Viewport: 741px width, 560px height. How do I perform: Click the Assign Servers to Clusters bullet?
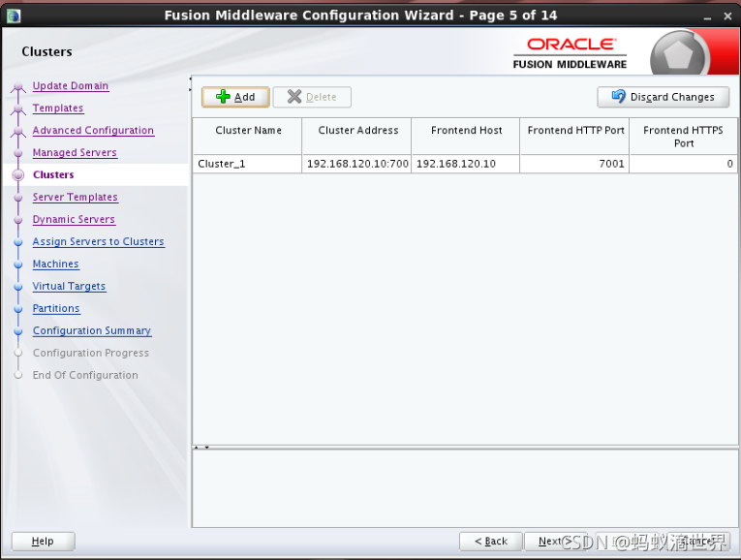18,242
